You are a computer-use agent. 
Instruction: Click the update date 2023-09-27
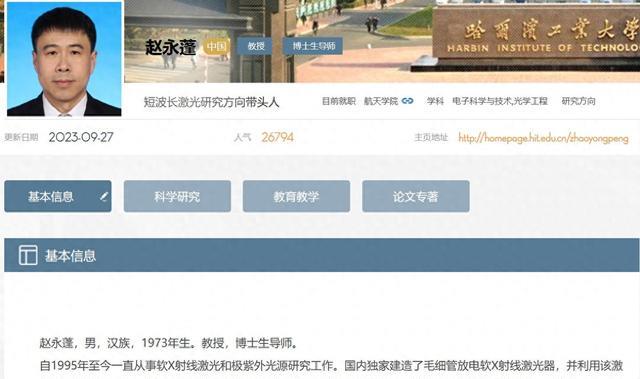(x=81, y=137)
